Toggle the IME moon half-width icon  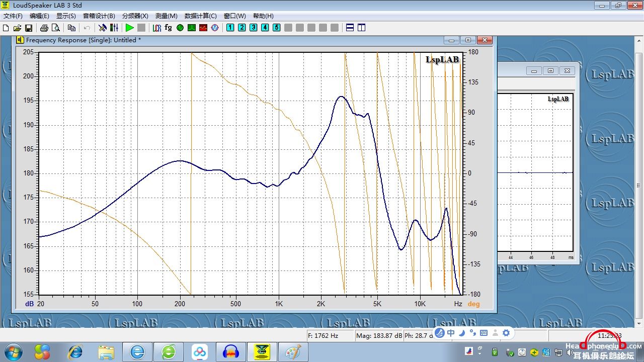pyautogui.click(x=461, y=333)
